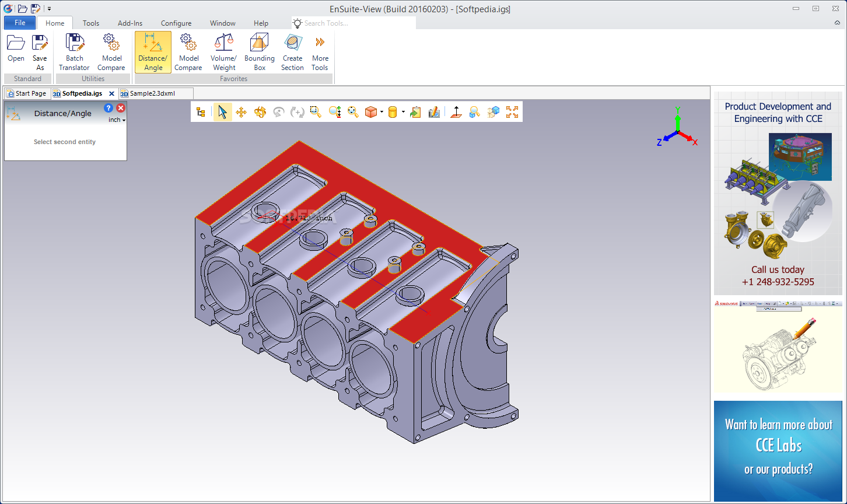The height and width of the screenshot is (504, 847).
Task: Toggle the blue cubes transparency tool
Action: (494, 112)
